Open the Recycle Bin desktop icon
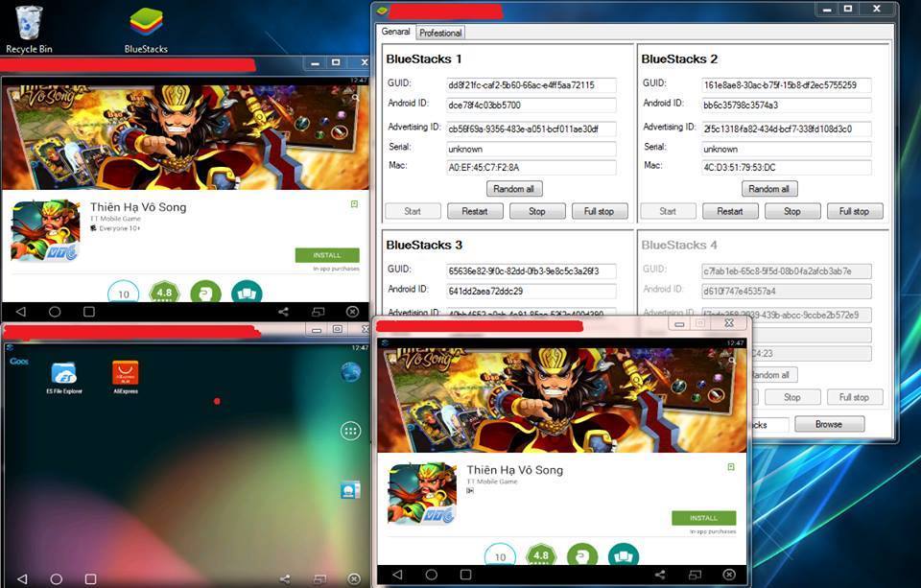This screenshot has height=588, width=921. pos(29,30)
